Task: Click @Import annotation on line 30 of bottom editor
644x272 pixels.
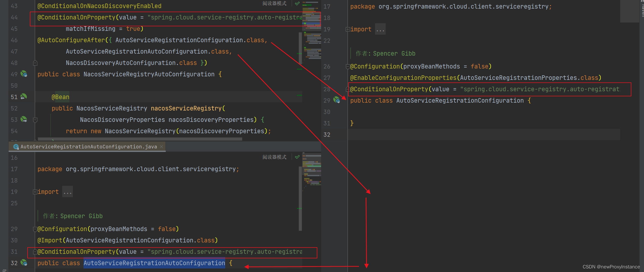Action: pyautogui.click(x=50, y=240)
